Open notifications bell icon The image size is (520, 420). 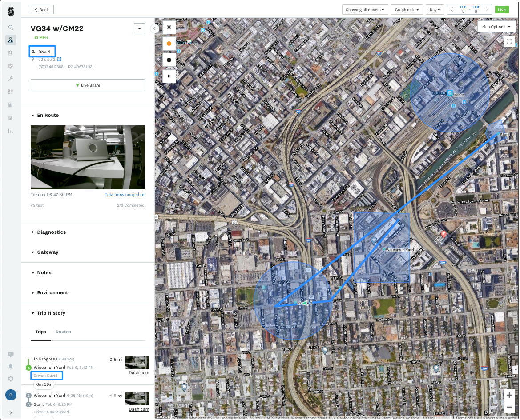(11, 366)
